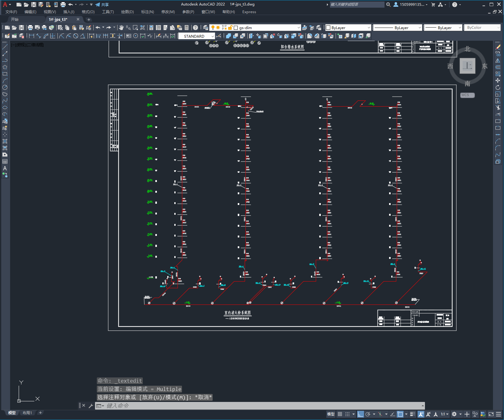
Task: Select the Trim tool in modify toolbar
Action: coord(498,108)
